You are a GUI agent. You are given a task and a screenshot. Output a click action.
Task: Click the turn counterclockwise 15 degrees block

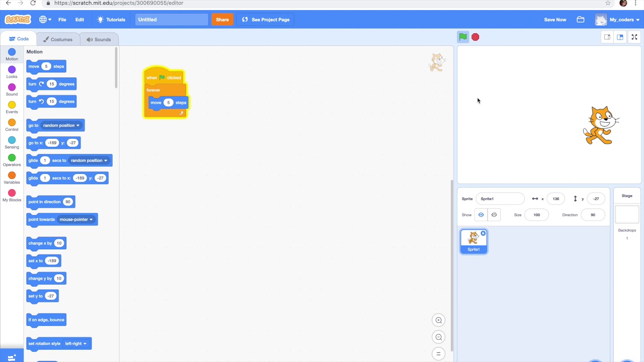pos(51,102)
